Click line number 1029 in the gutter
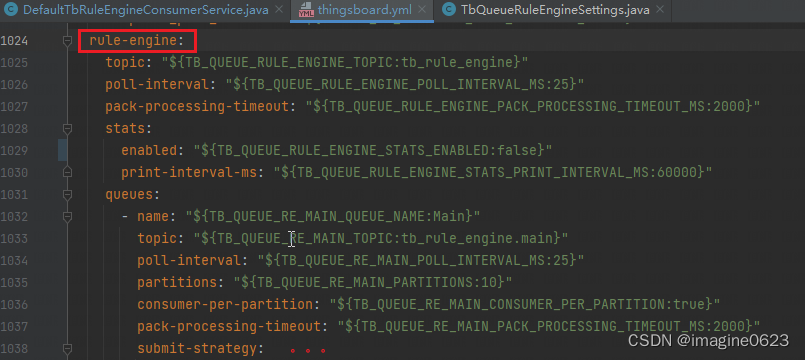This screenshot has height=360, width=805. (x=14, y=150)
